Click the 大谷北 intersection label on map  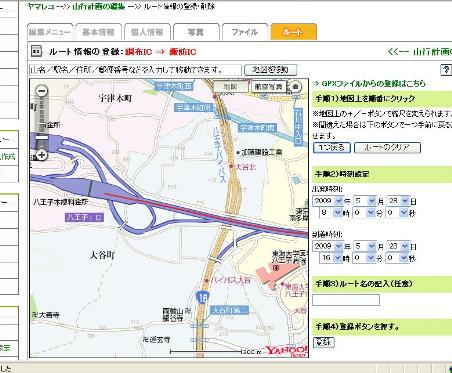(x=246, y=167)
